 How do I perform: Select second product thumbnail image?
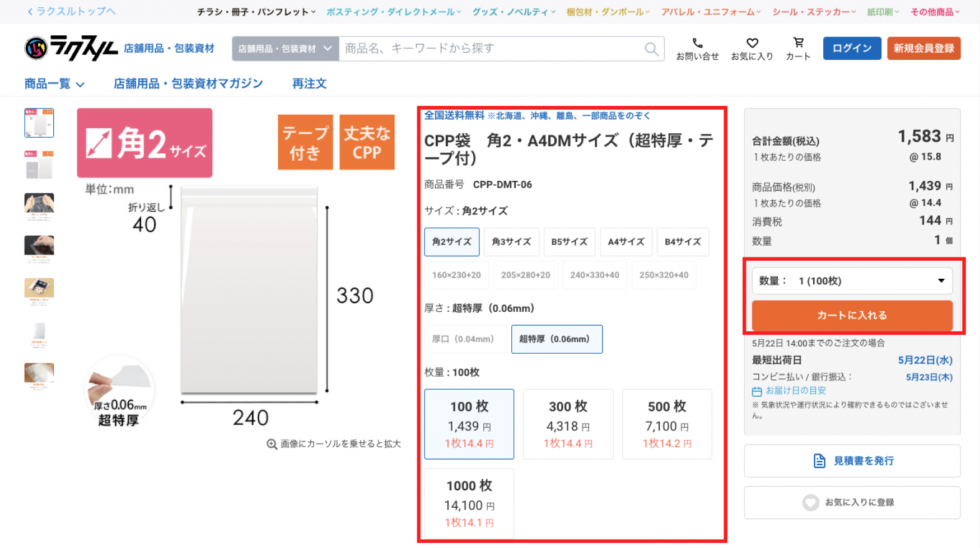coord(39,165)
